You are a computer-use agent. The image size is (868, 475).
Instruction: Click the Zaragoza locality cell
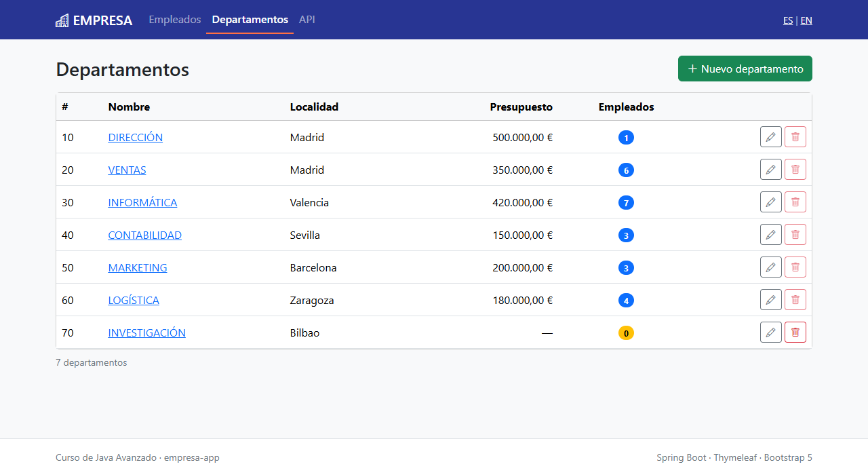tap(312, 300)
